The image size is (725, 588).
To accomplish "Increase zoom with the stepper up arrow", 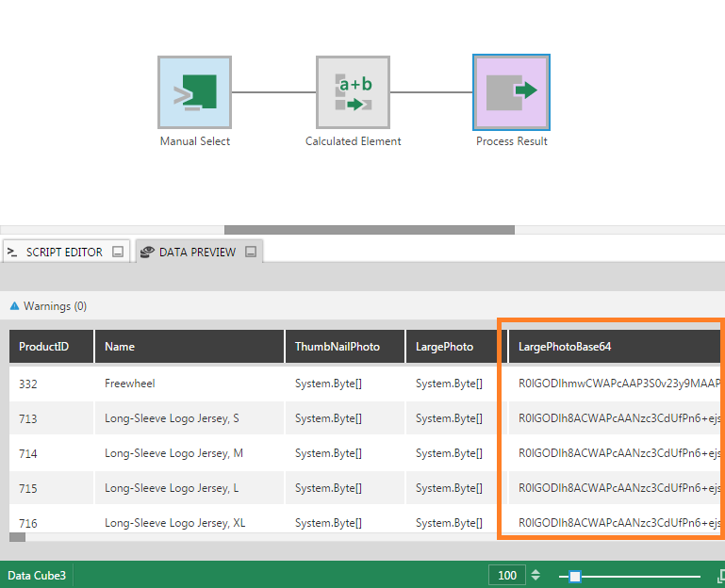I will tap(536, 571).
